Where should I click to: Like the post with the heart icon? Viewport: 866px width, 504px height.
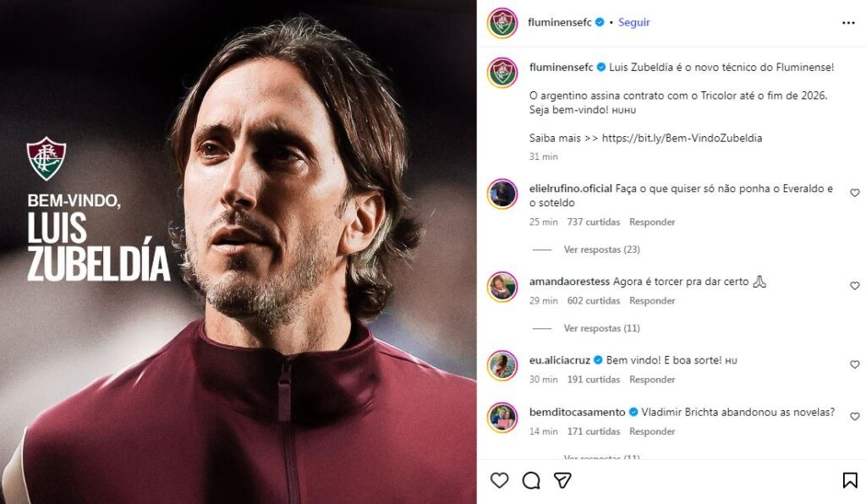[500, 480]
